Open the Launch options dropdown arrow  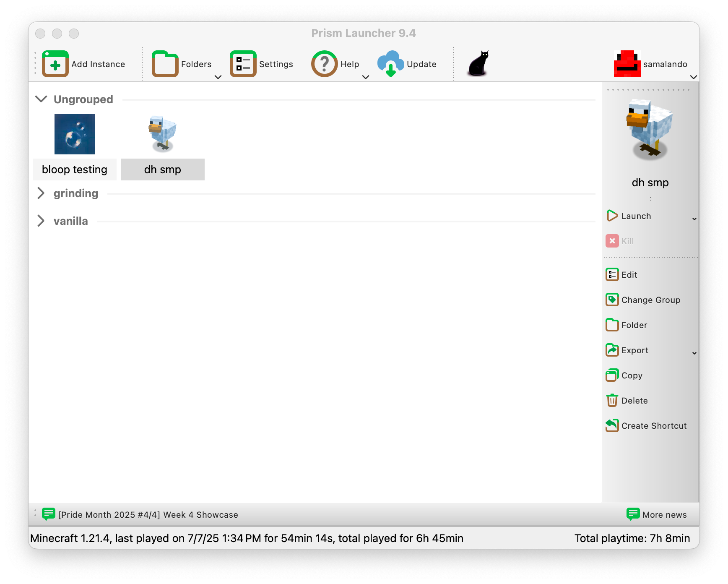694,219
